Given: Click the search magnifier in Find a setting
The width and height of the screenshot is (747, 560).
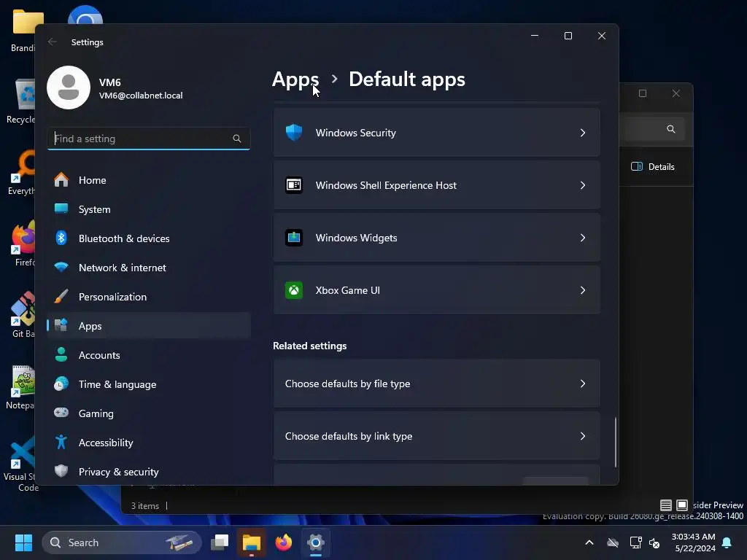Looking at the screenshot, I should pyautogui.click(x=237, y=139).
